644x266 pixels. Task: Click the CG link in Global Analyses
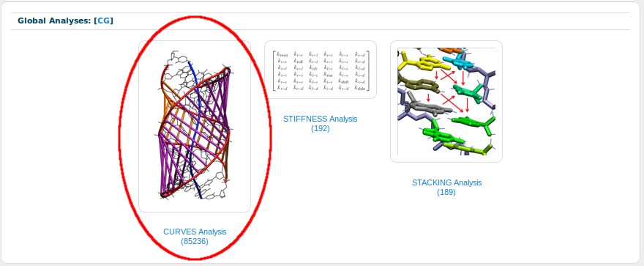(103, 21)
